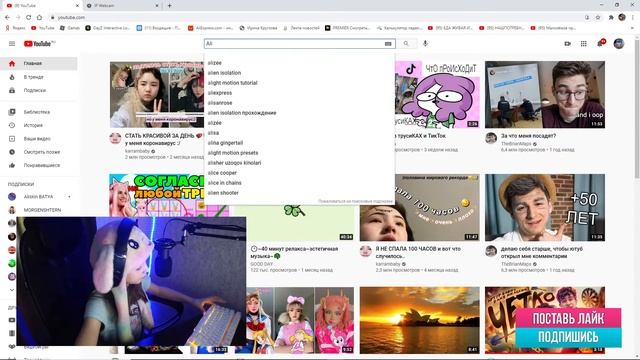Open the create video camera icon
This screenshot has height=360, width=640.
coord(567,44)
